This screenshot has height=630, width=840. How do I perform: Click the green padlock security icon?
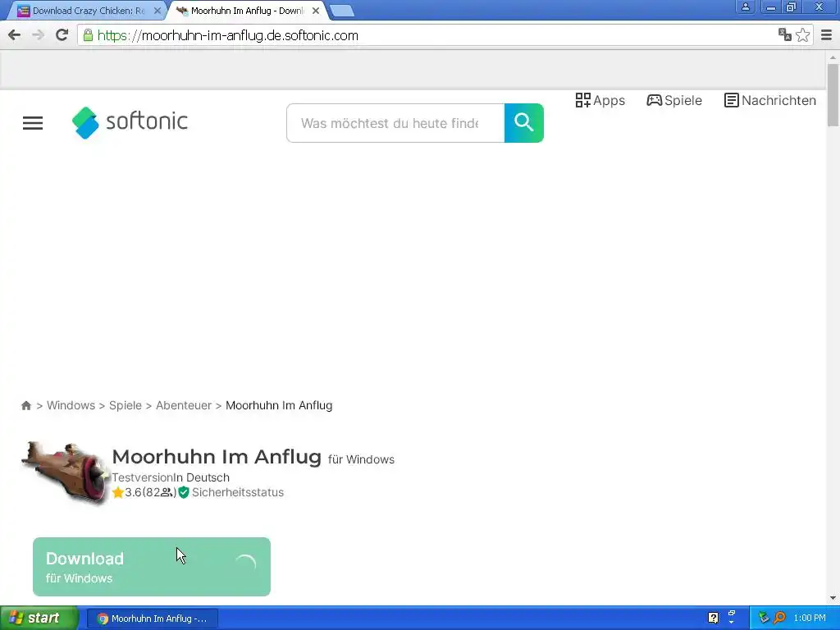click(88, 35)
